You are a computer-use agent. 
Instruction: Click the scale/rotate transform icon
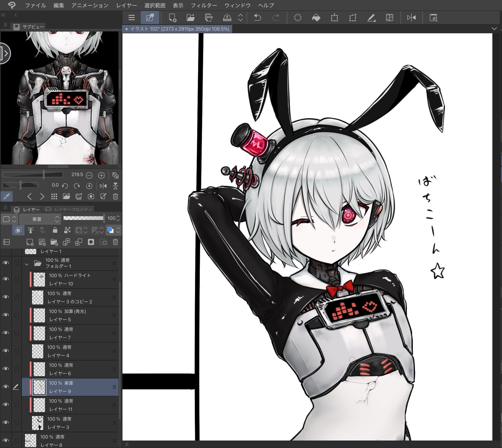click(x=334, y=17)
